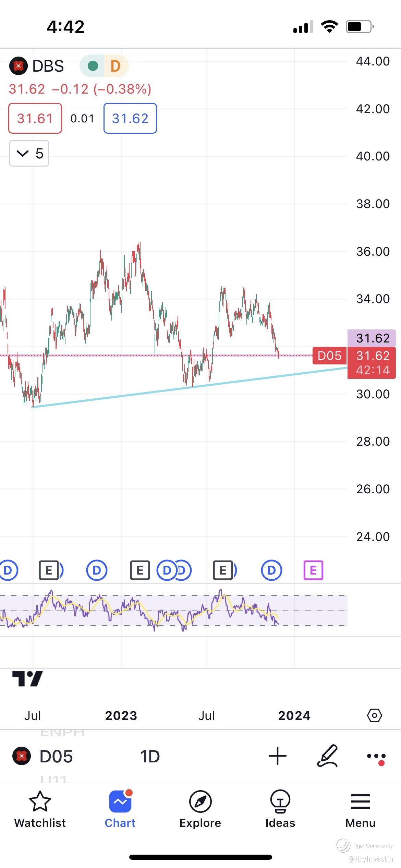Tap the 36.00 price axis label

pyautogui.click(x=373, y=252)
